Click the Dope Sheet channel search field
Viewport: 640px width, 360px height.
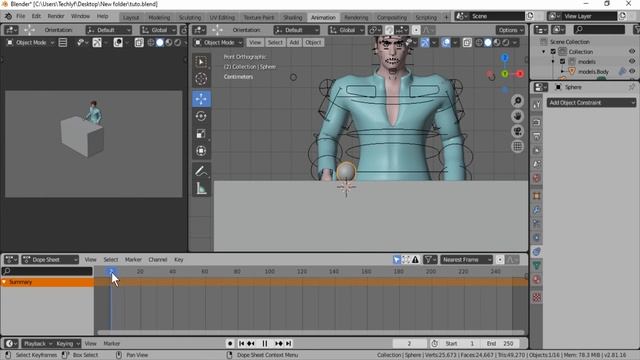(47, 271)
